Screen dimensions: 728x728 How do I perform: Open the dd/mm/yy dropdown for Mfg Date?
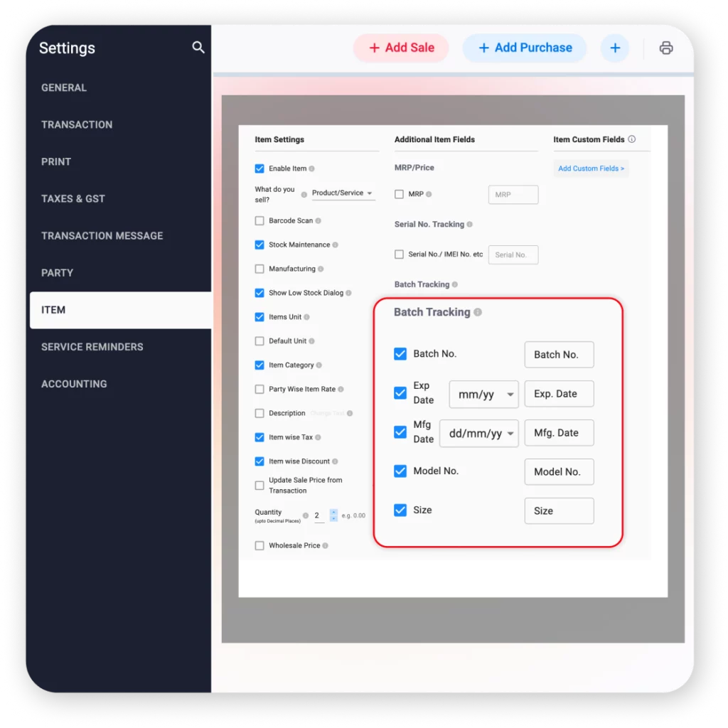tap(478, 433)
